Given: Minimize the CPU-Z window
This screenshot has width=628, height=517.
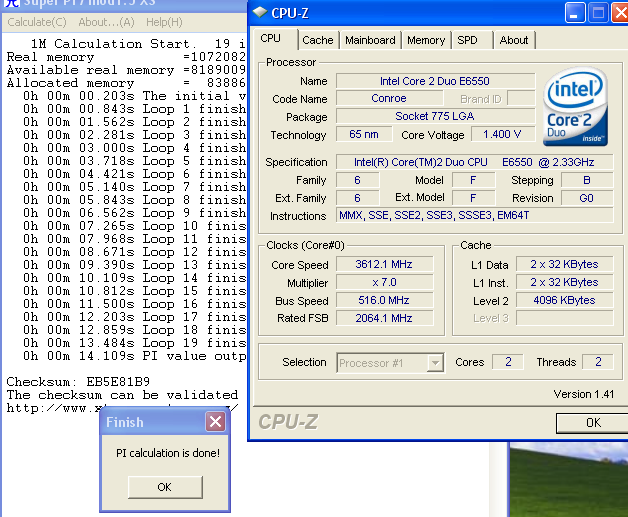Looking at the screenshot, I should point(575,13).
